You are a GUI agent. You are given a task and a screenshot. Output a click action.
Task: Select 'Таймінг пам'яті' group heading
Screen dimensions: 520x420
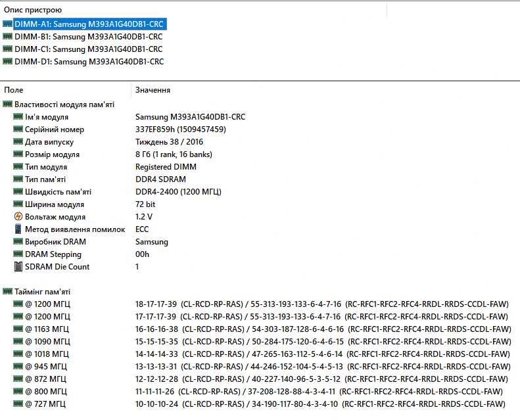pos(43,292)
